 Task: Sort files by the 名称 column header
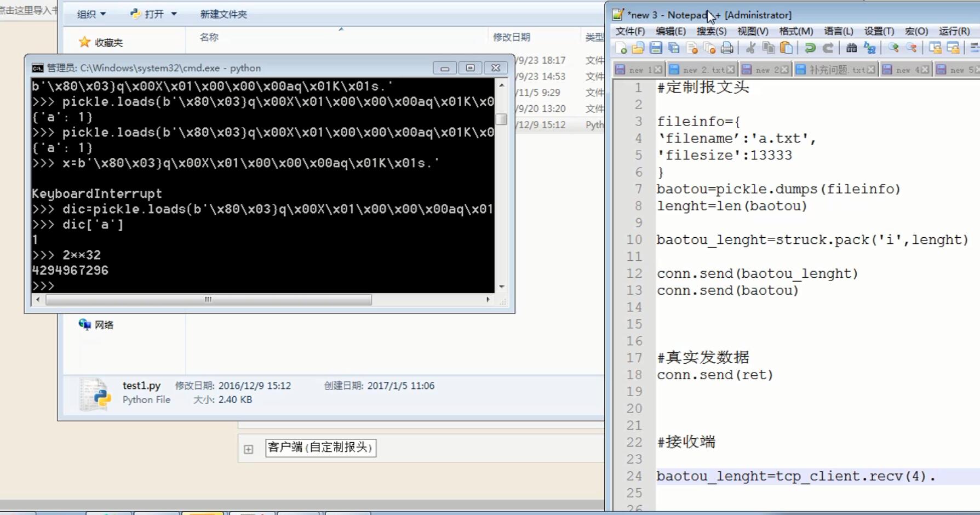209,37
